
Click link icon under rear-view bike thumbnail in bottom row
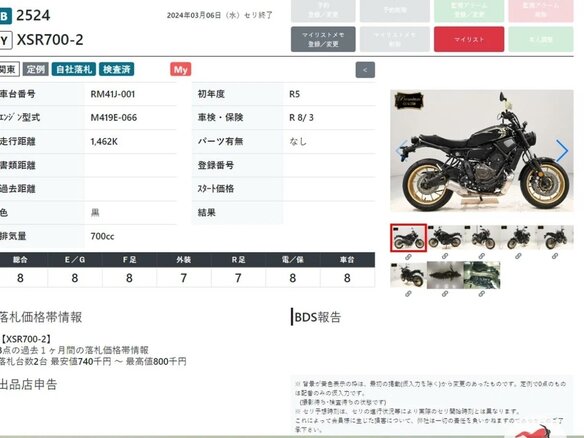coord(408,294)
